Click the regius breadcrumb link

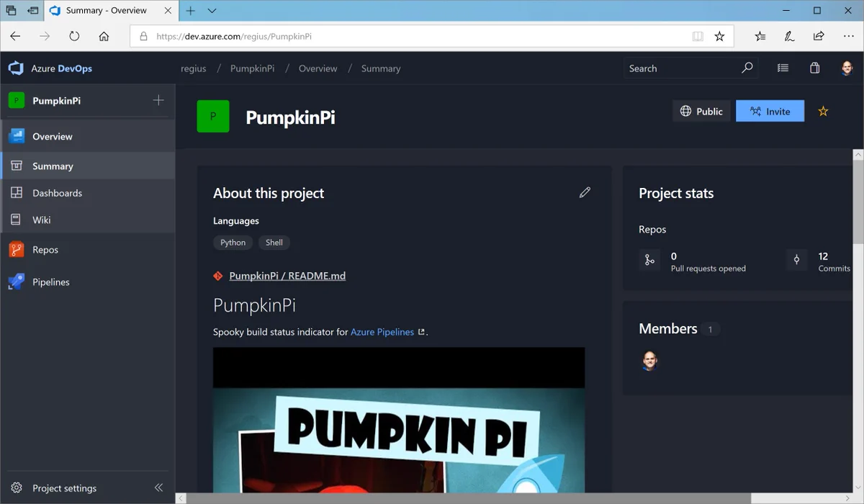[x=194, y=68]
